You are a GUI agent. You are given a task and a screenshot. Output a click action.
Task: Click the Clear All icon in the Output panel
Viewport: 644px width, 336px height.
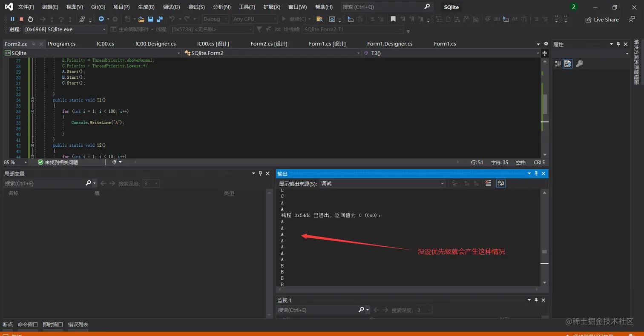point(488,183)
